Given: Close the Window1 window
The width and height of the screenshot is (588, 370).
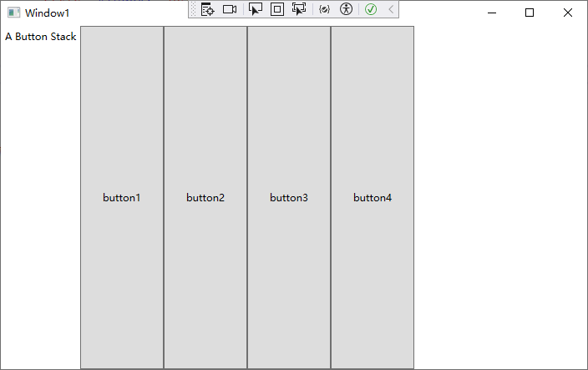Looking at the screenshot, I should pos(568,13).
